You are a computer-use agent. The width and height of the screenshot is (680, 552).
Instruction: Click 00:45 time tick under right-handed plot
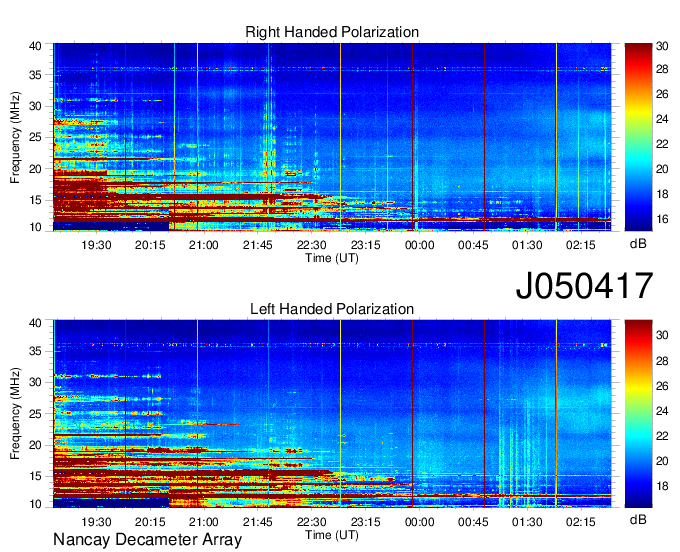tap(473, 245)
